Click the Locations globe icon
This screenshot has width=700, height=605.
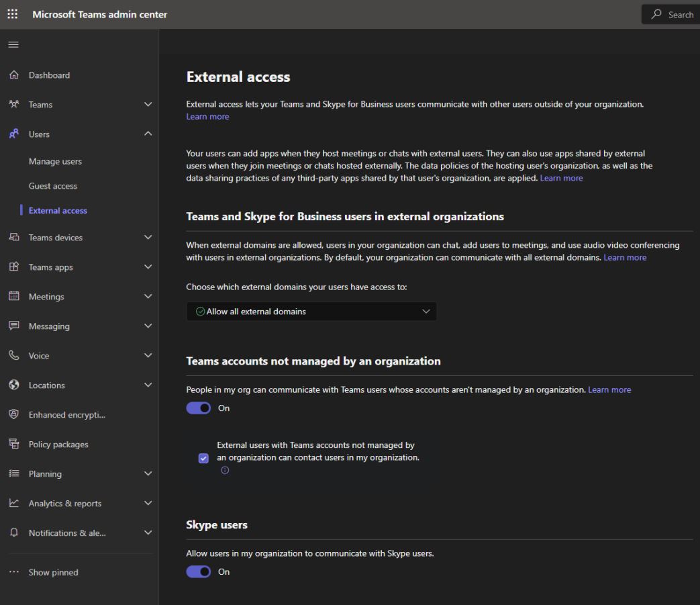(x=14, y=385)
